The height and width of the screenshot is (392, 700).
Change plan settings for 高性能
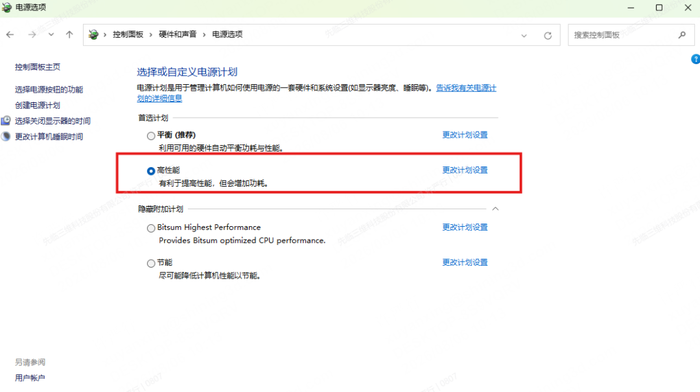465,170
